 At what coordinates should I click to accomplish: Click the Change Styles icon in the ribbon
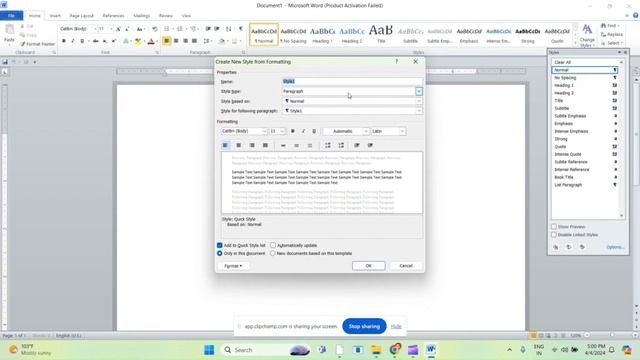(x=587, y=35)
